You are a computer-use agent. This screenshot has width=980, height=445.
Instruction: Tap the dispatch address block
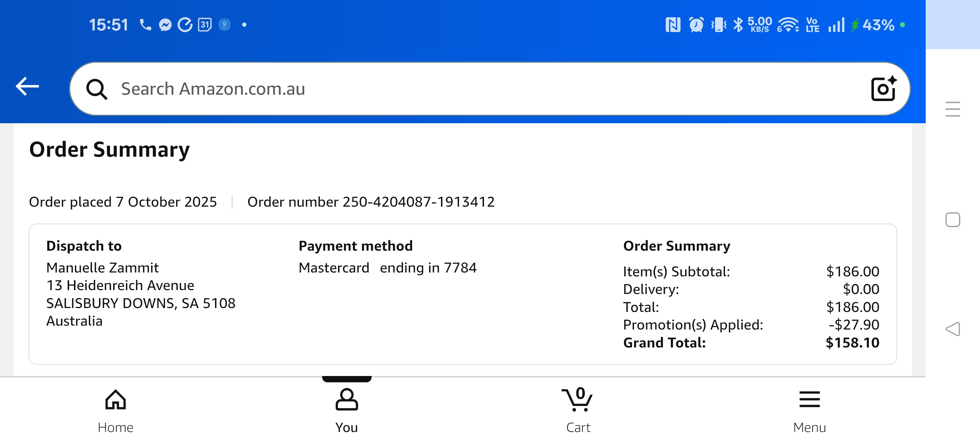coord(140,294)
